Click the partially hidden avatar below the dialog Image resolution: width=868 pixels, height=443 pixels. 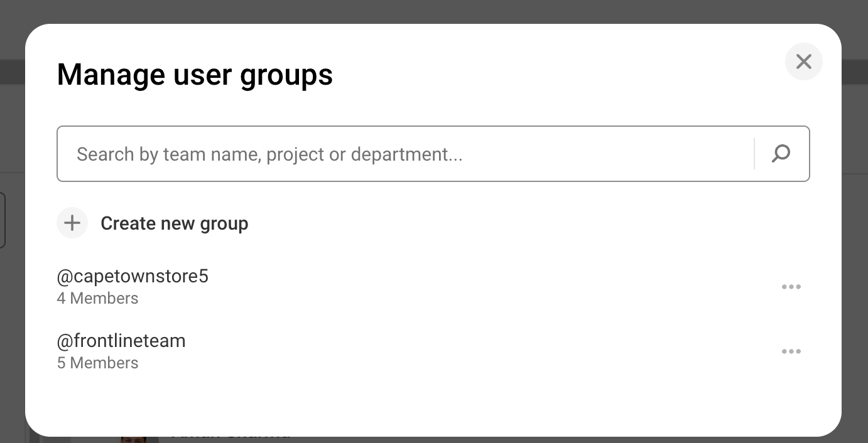[135, 439]
